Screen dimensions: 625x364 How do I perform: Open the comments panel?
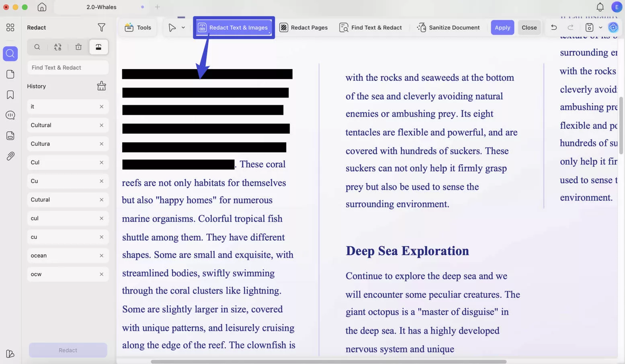point(10,115)
